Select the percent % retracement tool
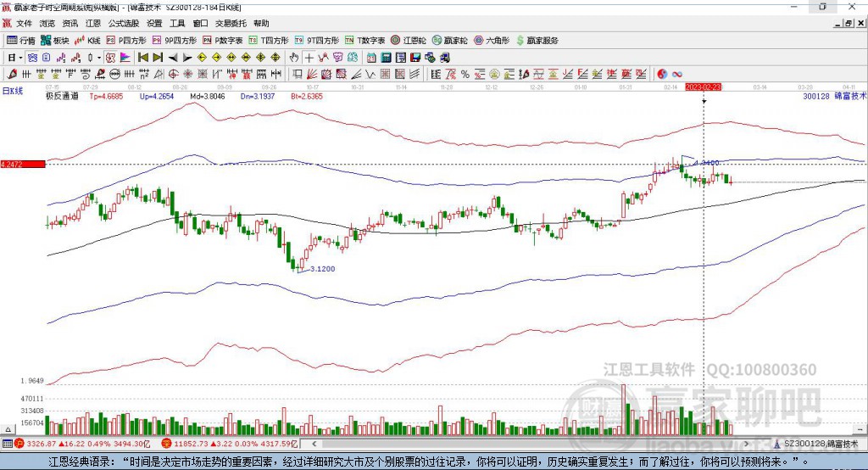868x470 pixels. click(465, 75)
